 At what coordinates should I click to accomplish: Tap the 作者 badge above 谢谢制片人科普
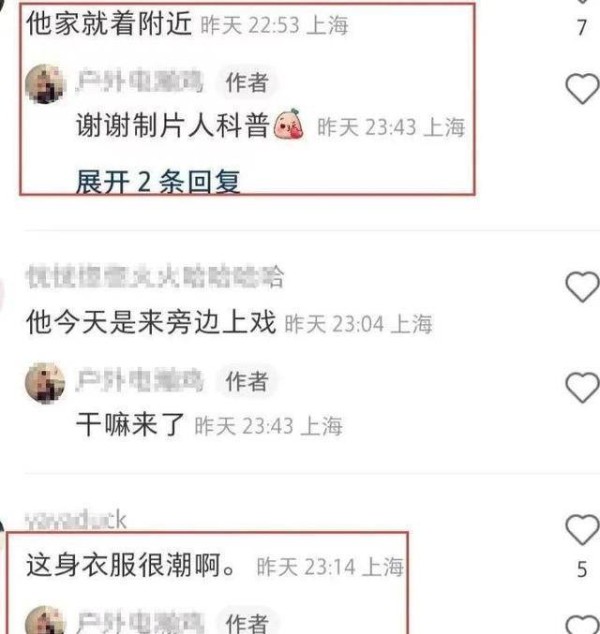click(247, 82)
